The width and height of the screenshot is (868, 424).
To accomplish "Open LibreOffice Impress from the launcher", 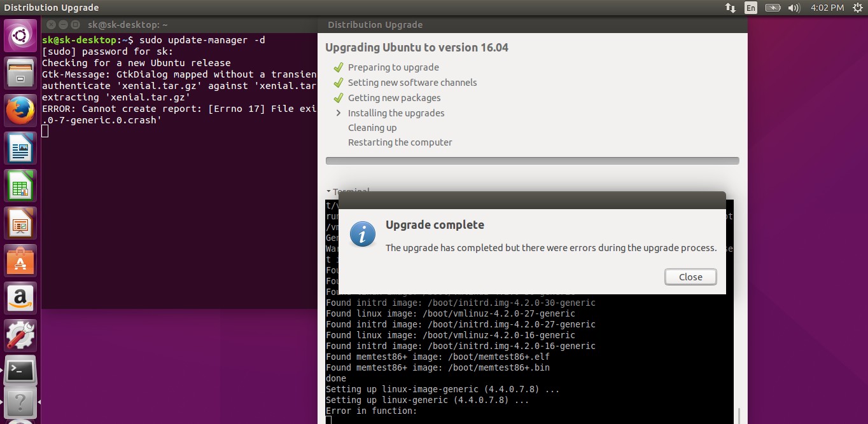I will tap(21, 223).
